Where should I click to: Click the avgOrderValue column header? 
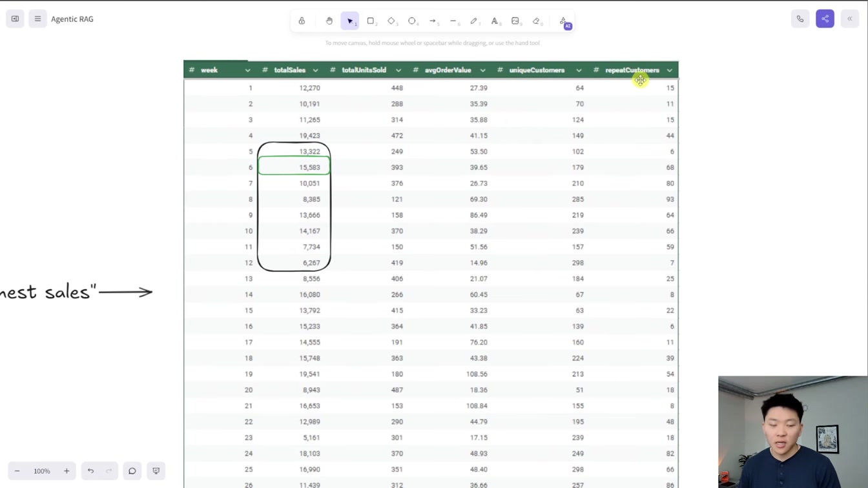point(448,70)
